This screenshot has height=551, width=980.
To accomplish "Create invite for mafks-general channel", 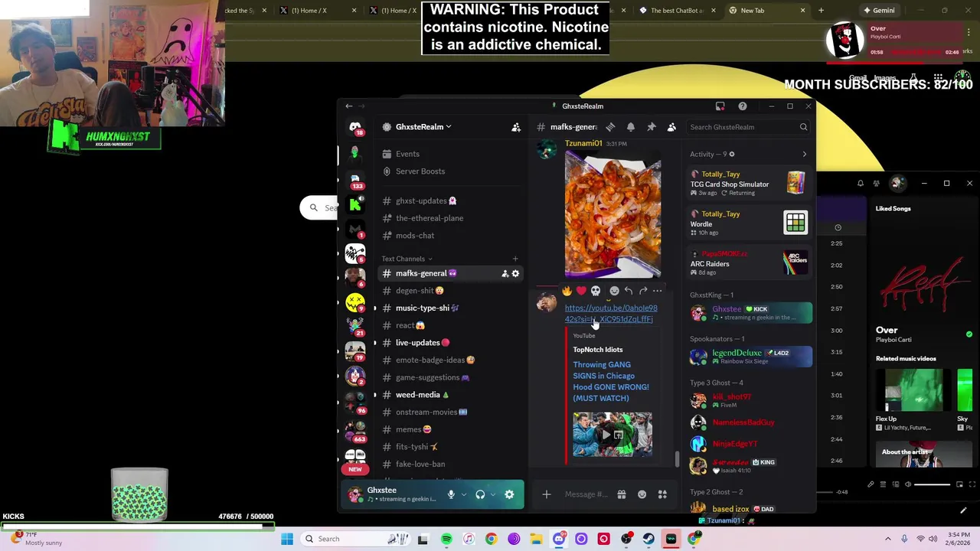I will [505, 273].
